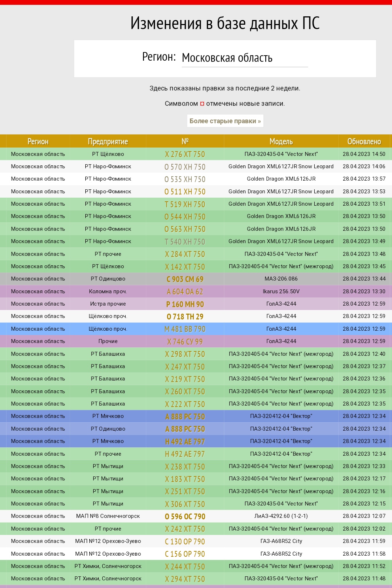Click the Регион column header

coord(38,141)
